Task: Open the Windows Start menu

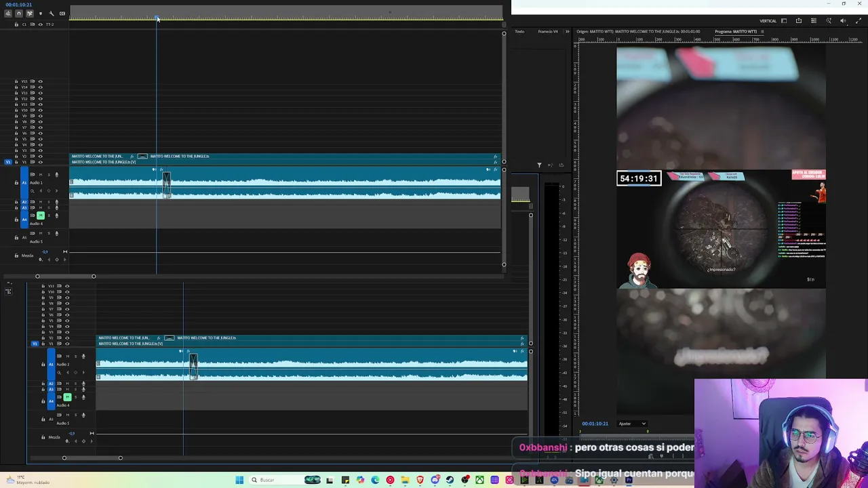Action: pyautogui.click(x=239, y=480)
